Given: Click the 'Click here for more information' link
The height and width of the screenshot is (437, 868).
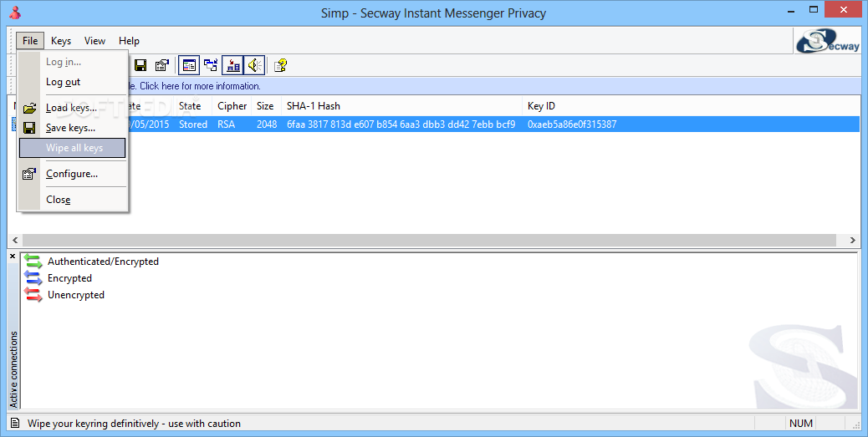Looking at the screenshot, I should point(200,86).
